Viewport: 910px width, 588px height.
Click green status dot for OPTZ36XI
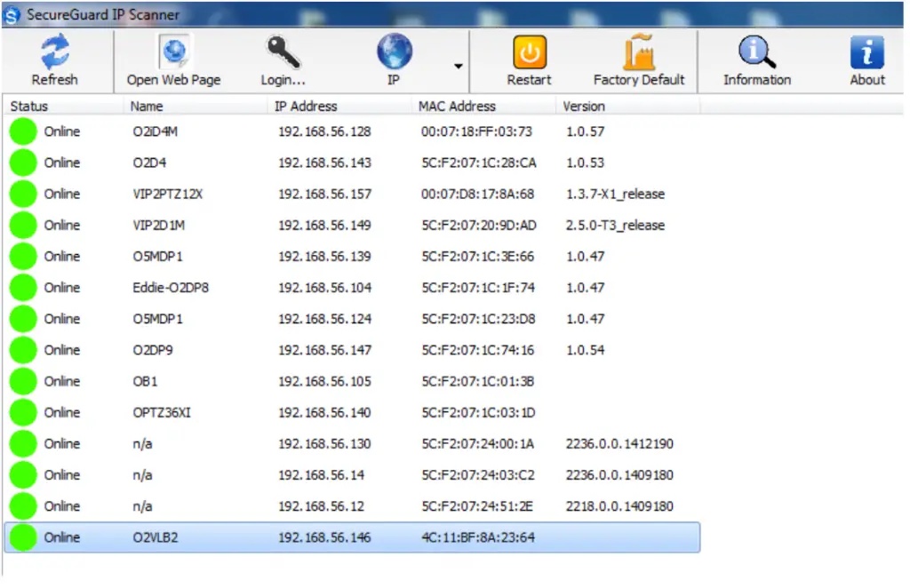23,413
